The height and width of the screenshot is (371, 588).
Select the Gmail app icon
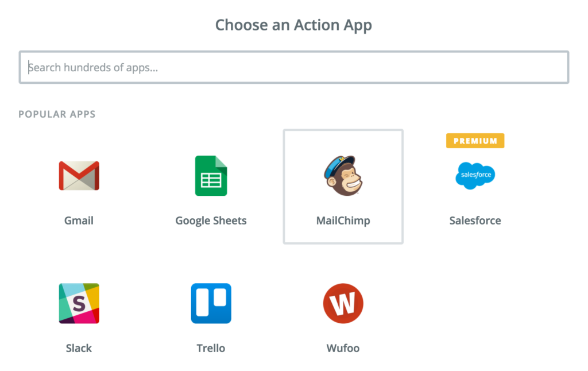point(79,176)
